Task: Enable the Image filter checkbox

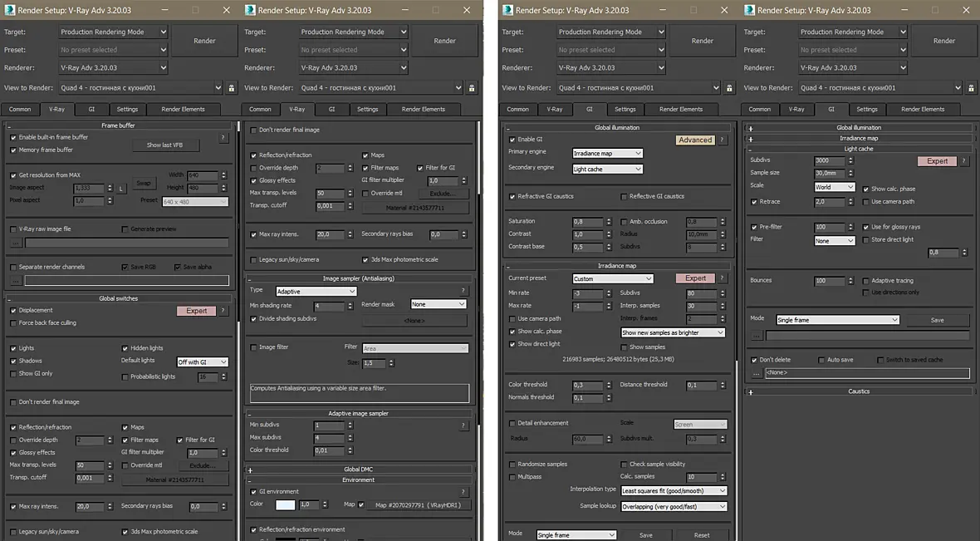Action: (x=253, y=347)
